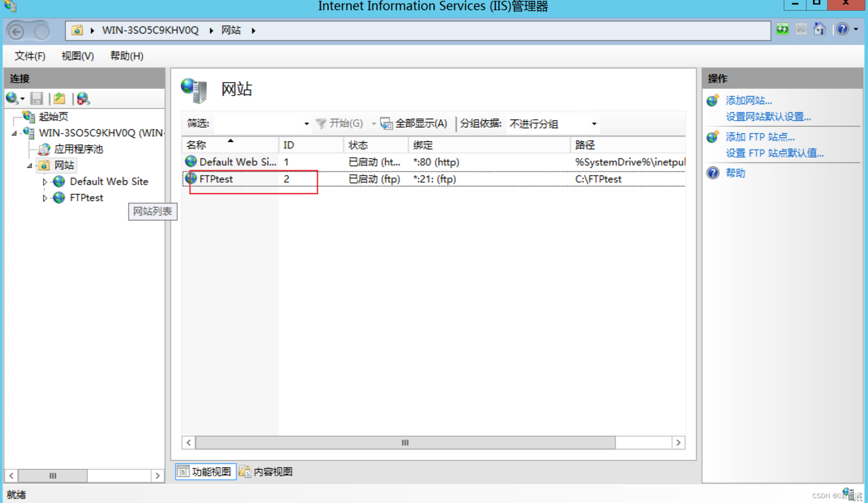This screenshot has width=868, height=503.
Task: Open the filter field dropdown arrow
Action: (306, 124)
